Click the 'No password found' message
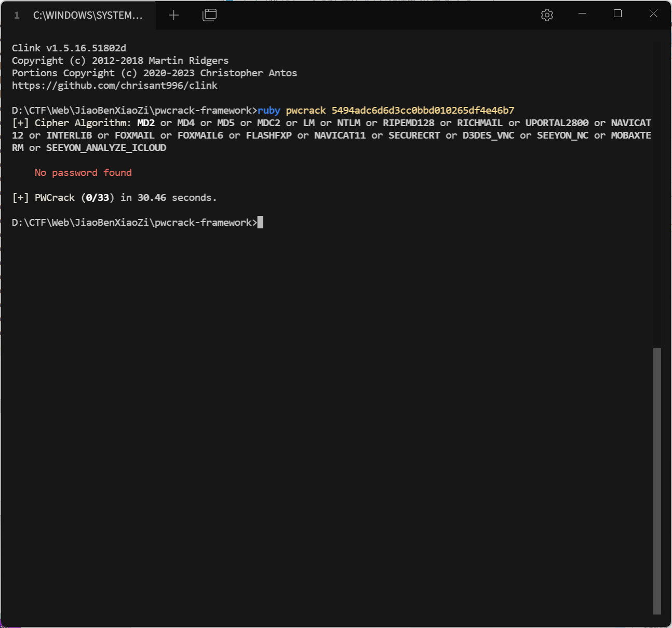 [x=83, y=172]
